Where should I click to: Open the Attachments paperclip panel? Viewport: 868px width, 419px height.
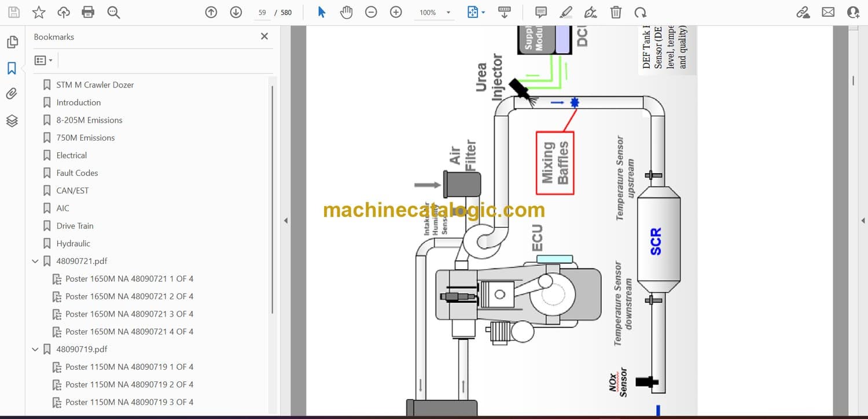click(12, 94)
